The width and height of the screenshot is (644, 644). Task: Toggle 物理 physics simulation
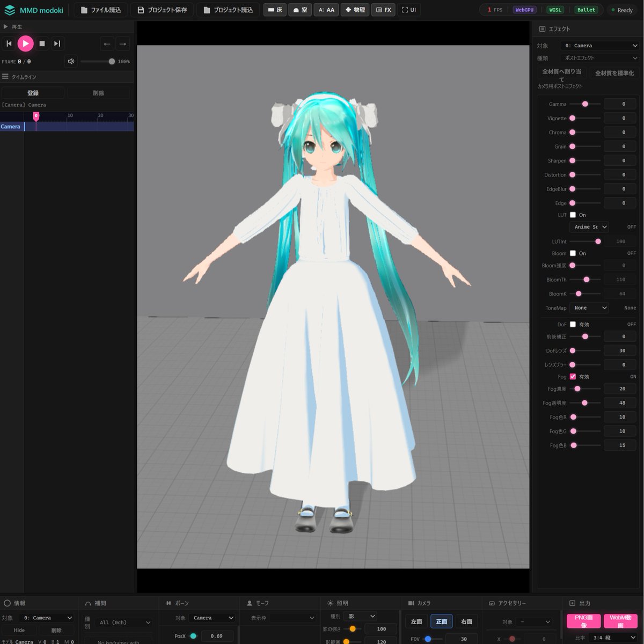tap(355, 10)
